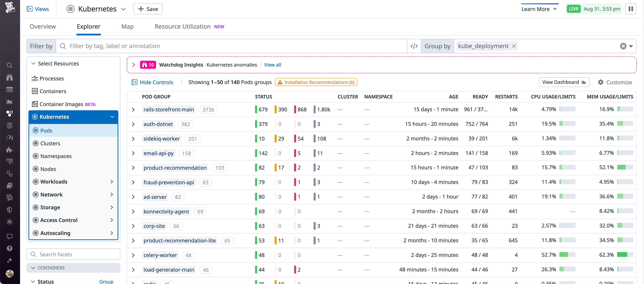The image size is (644, 284).
Task: Hide Controls using the toggle above the table
Action: (152, 82)
